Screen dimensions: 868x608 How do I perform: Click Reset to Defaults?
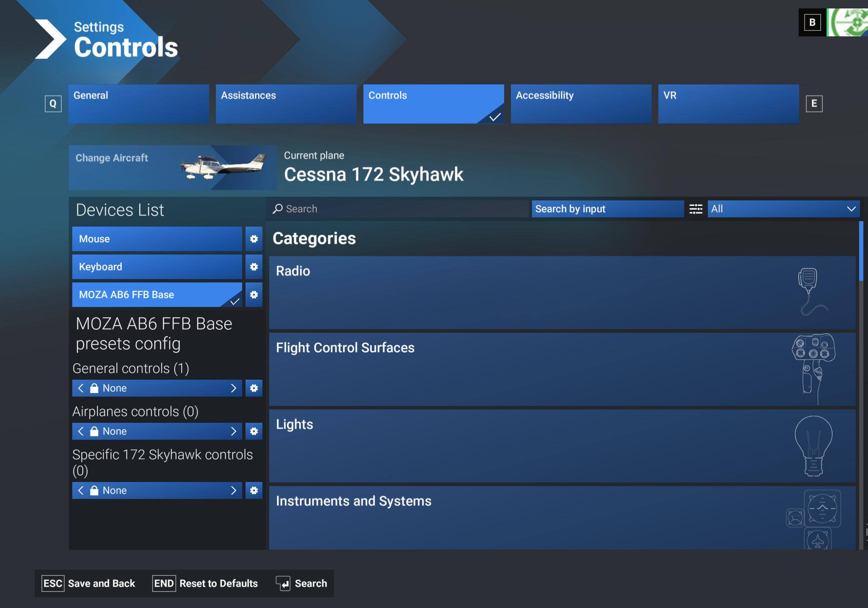pos(205,583)
